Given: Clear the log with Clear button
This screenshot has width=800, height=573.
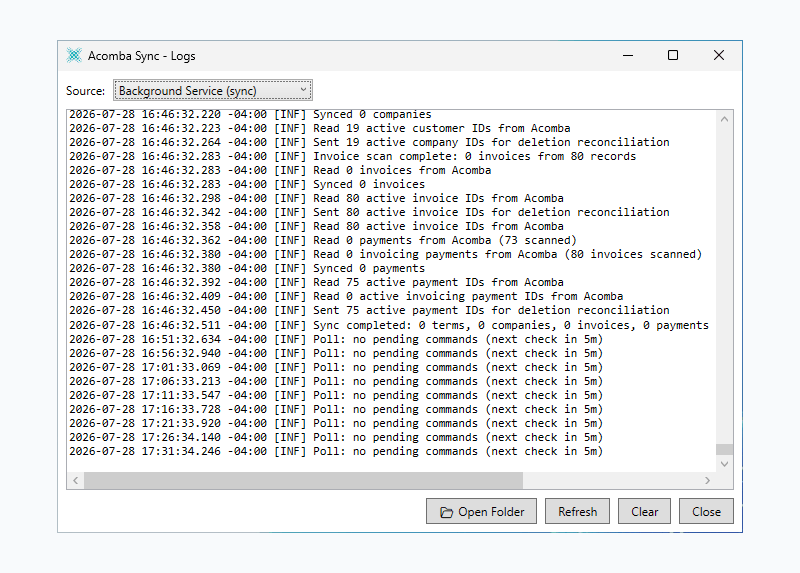Looking at the screenshot, I should coord(644,511).
